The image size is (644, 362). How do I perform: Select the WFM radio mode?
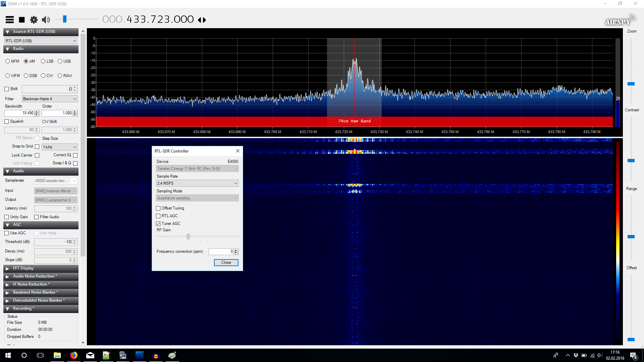click(13, 76)
